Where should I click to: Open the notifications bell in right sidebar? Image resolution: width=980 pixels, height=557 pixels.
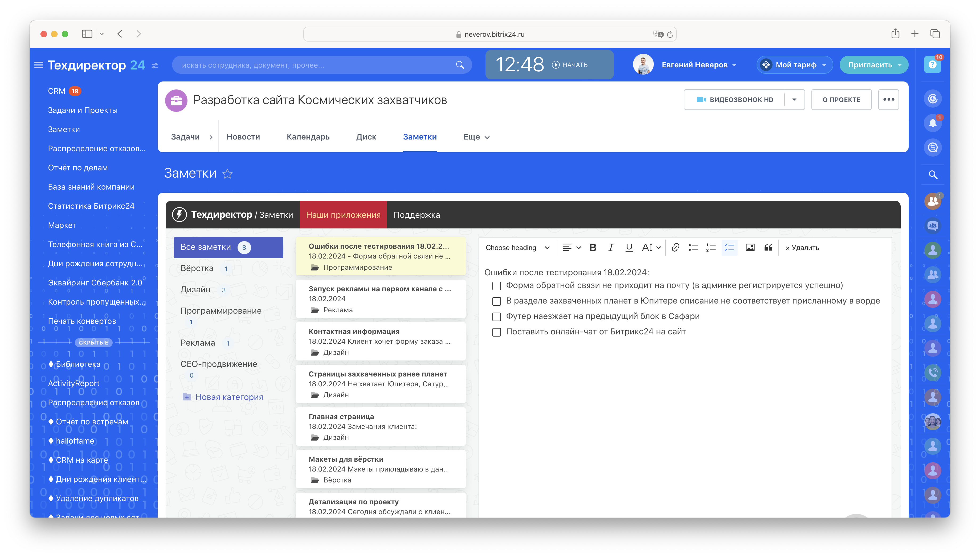tap(933, 123)
